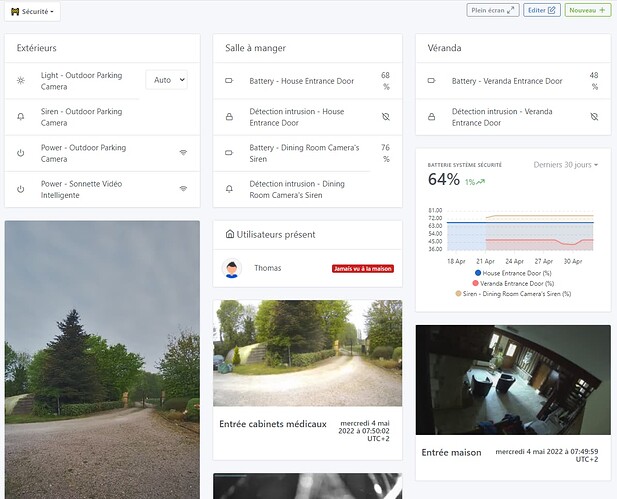Click the Veranda Entrance Door legend swatch
This screenshot has height=499, width=617.
[x=476, y=283]
